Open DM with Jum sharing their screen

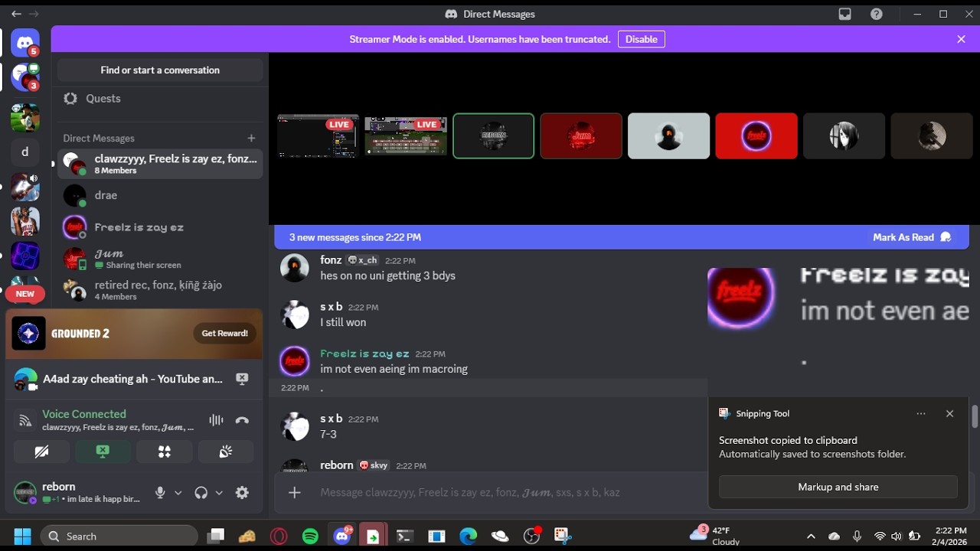(160, 259)
